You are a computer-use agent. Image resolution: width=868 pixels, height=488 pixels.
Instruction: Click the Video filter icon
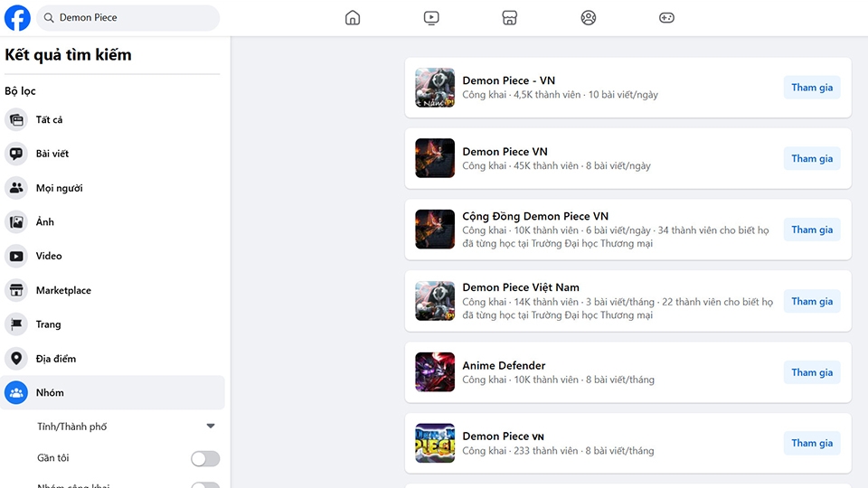16,256
